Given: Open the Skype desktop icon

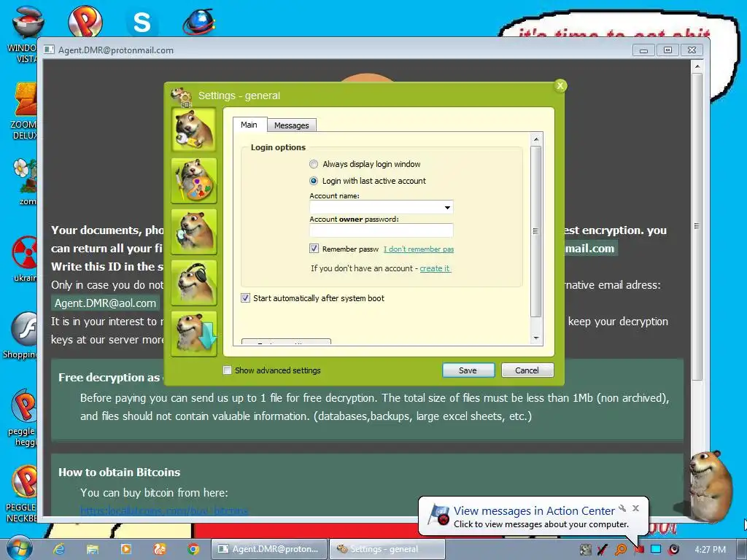Looking at the screenshot, I should (142, 23).
